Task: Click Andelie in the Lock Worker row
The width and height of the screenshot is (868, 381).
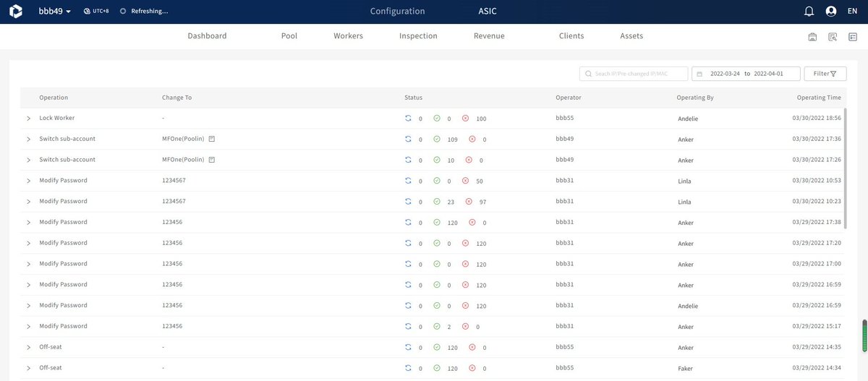Action: pyautogui.click(x=689, y=119)
